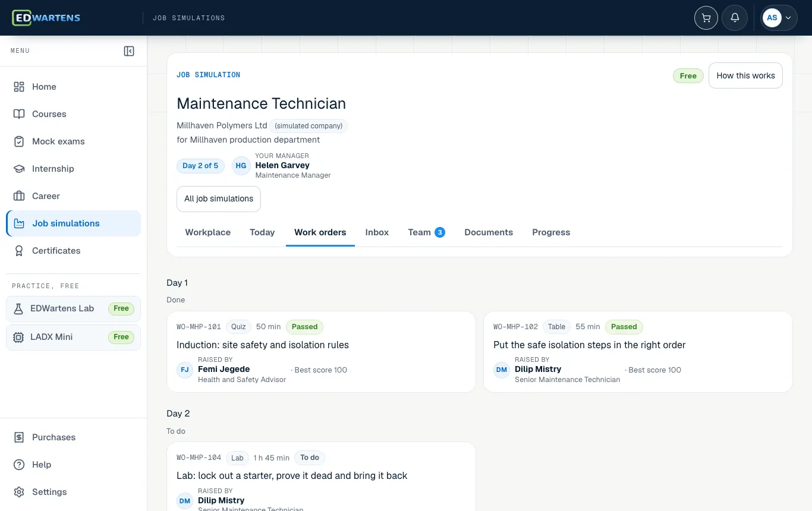Click the Team tab badge 3

pyautogui.click(x=440, y=232)
